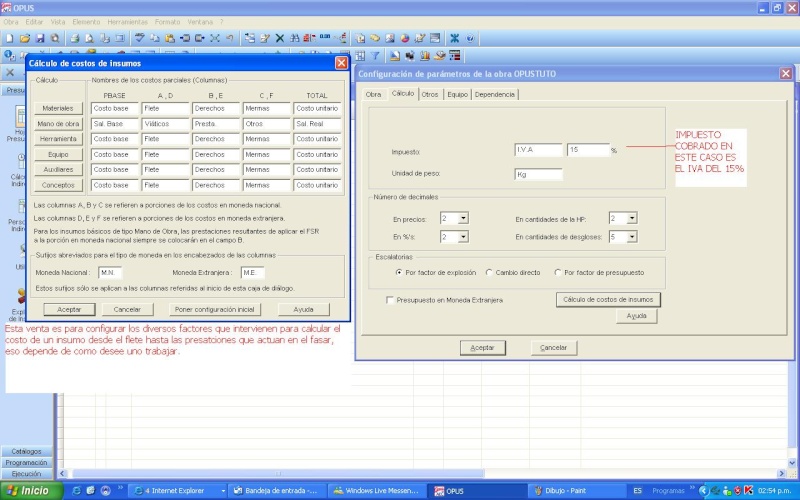This screenshot has width=800, height=500.
Task: Click the Unidad de peso Kg field
Action: (538, 174)
